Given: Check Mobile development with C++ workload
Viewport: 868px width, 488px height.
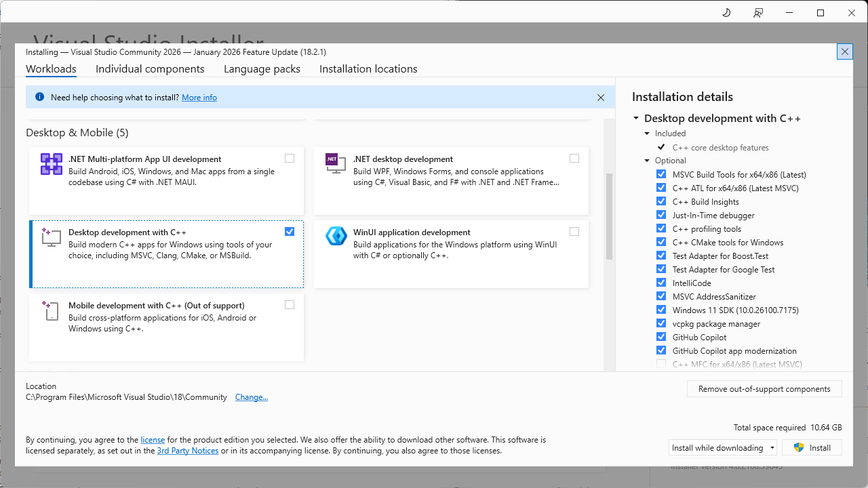Looking at the screenshot, I should point(290,305).
